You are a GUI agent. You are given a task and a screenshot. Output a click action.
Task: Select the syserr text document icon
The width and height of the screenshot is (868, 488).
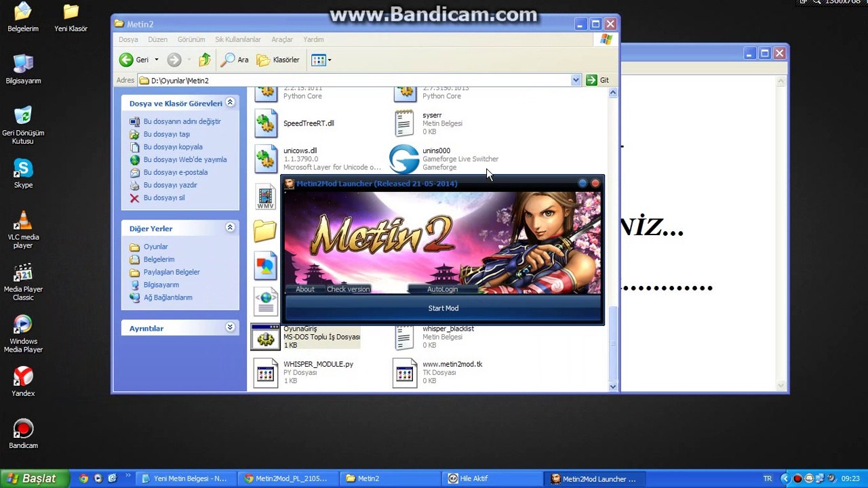(x=404, y=123)
